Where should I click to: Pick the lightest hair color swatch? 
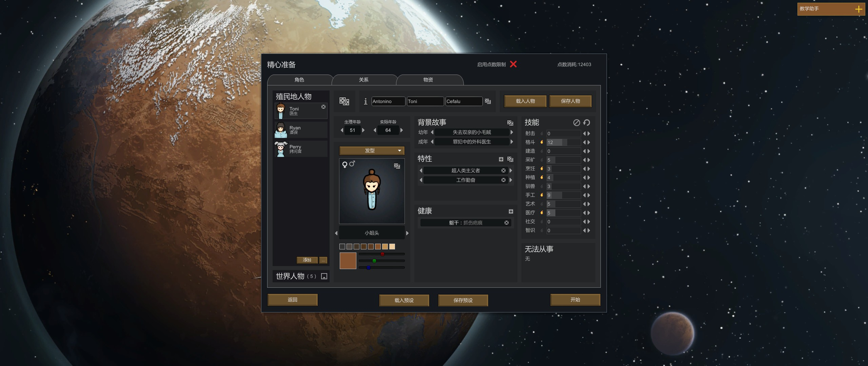pos(392,247)
